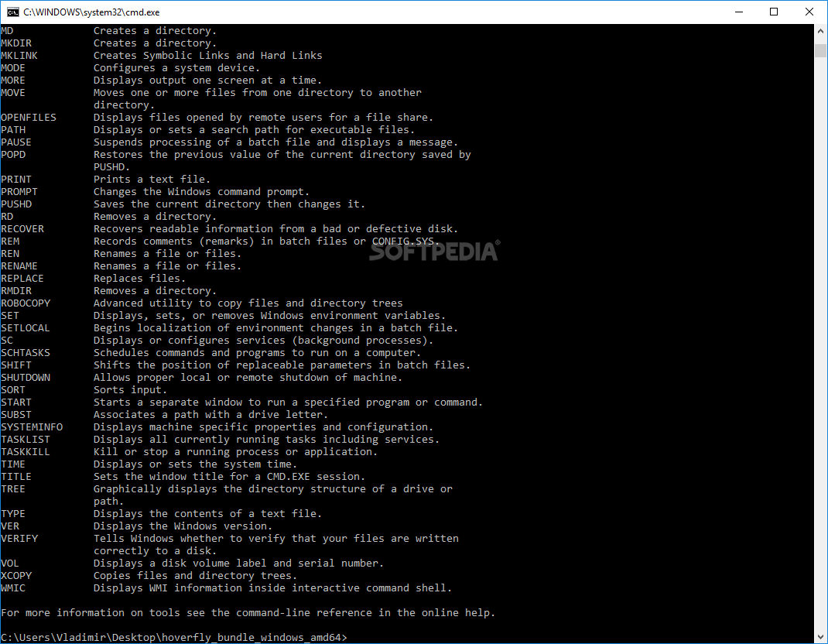Click the POPD command name
The width and height of the screenshot is (828, 644).
[x=13, y=155]
